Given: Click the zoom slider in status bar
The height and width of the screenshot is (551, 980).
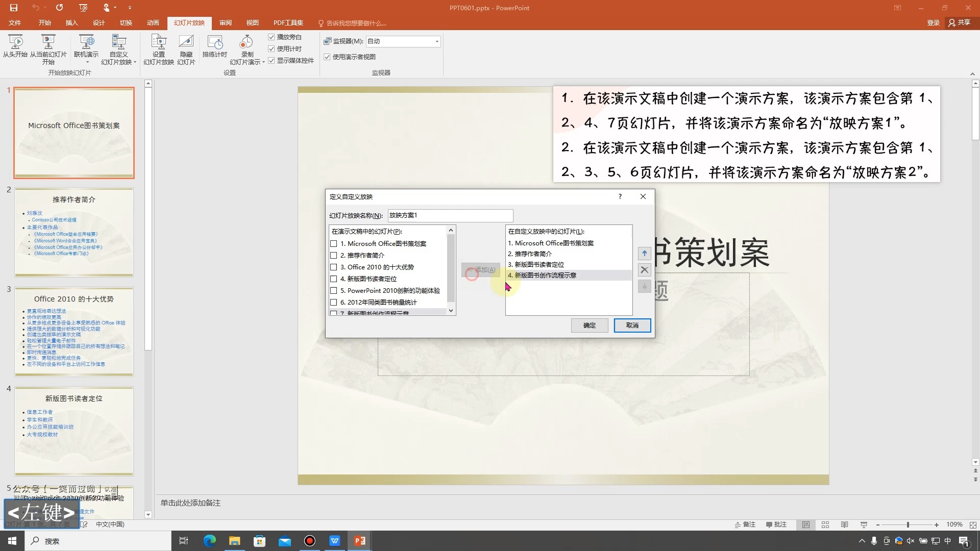Looking at the screenshot, I should tap(908, 524).
